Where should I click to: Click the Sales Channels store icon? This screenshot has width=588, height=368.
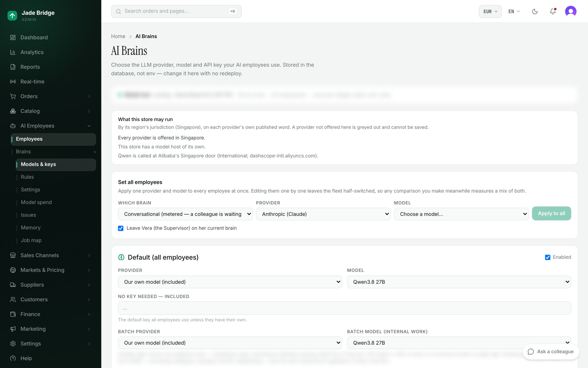coord(13,255)
